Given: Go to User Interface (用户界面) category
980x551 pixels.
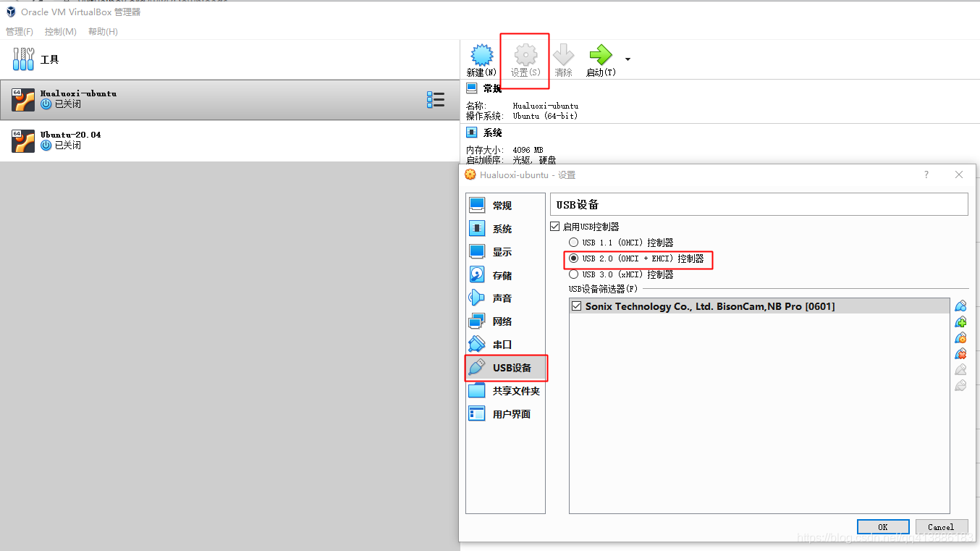Looking at the screenshot, I should (505, 414).
